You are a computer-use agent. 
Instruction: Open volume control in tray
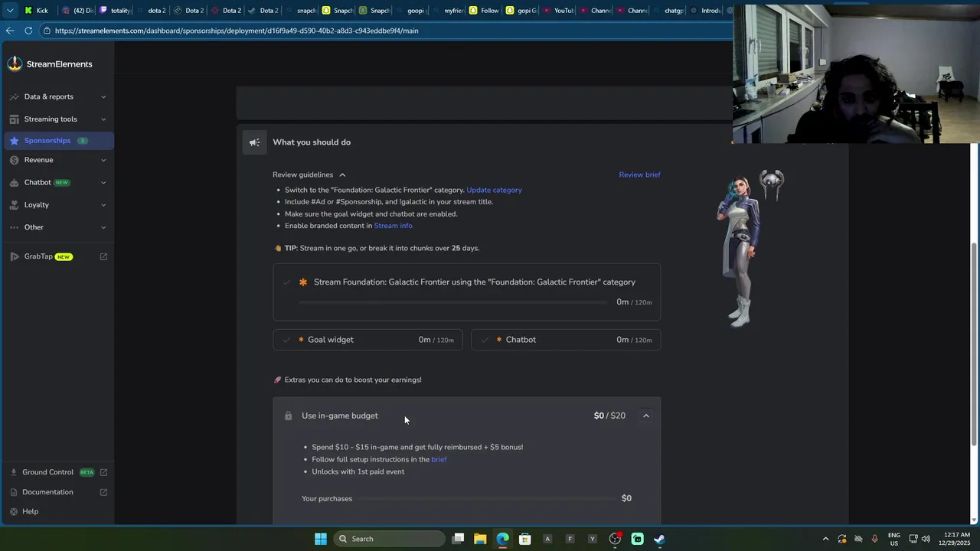click(926, 539)
